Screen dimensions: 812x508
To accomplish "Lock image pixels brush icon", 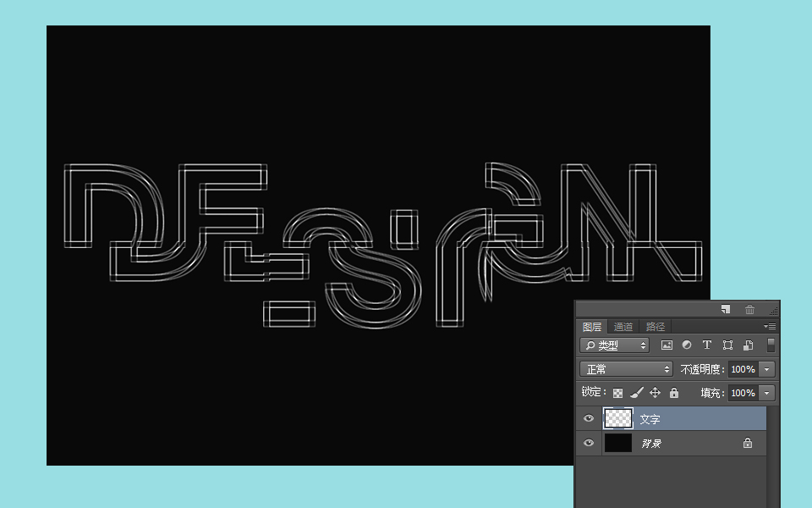I will click(636, 393).
